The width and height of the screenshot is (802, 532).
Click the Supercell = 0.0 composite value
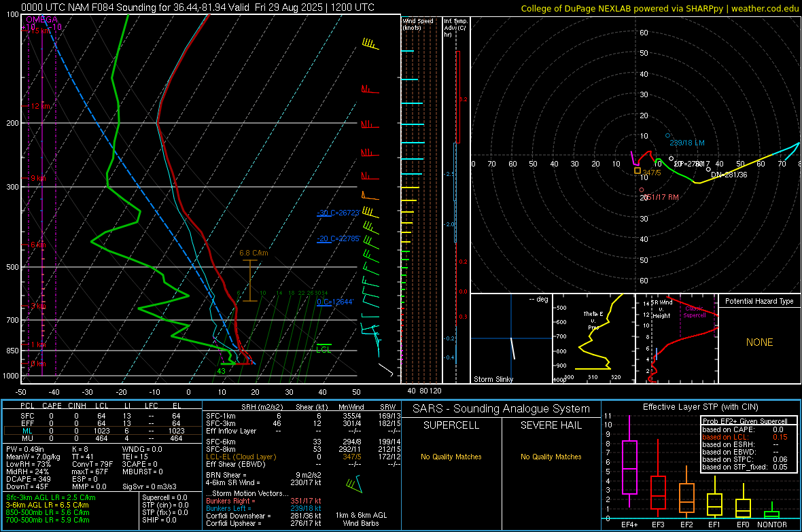(164, 498)
